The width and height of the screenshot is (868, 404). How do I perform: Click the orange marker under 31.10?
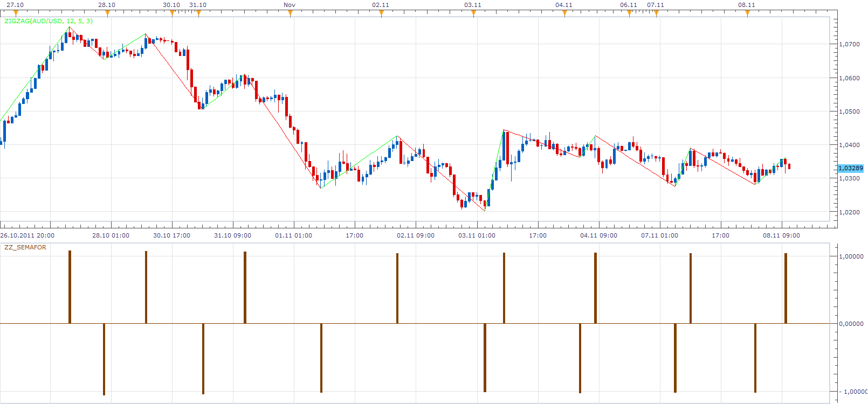point(198,13)
